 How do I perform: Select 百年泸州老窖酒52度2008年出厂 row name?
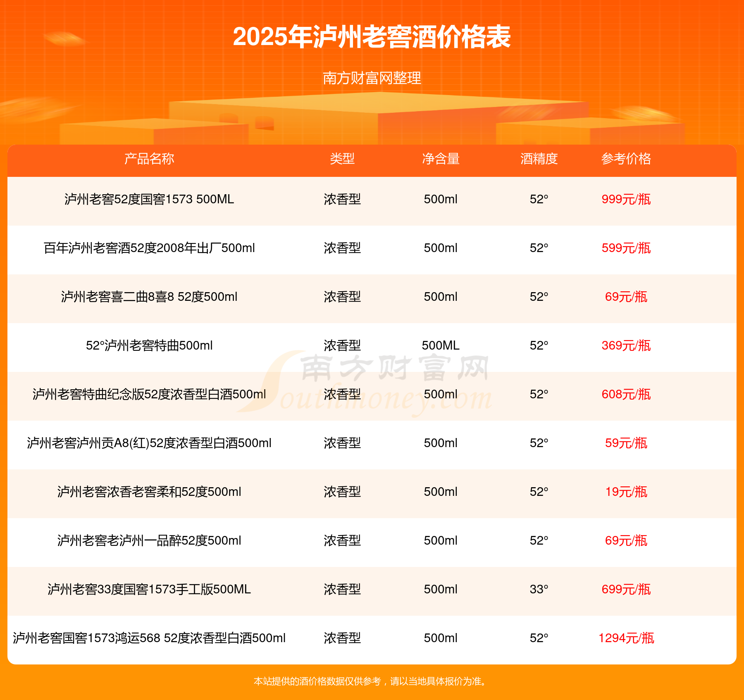tap(149, 248)
